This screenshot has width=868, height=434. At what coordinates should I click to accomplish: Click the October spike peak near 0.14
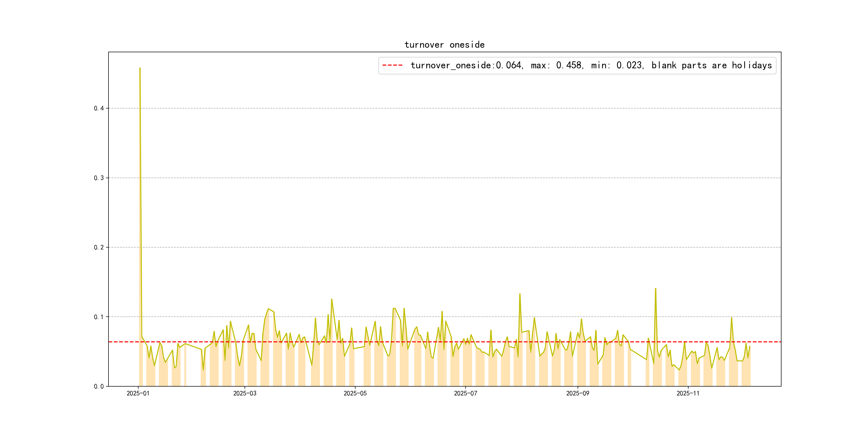655,289
